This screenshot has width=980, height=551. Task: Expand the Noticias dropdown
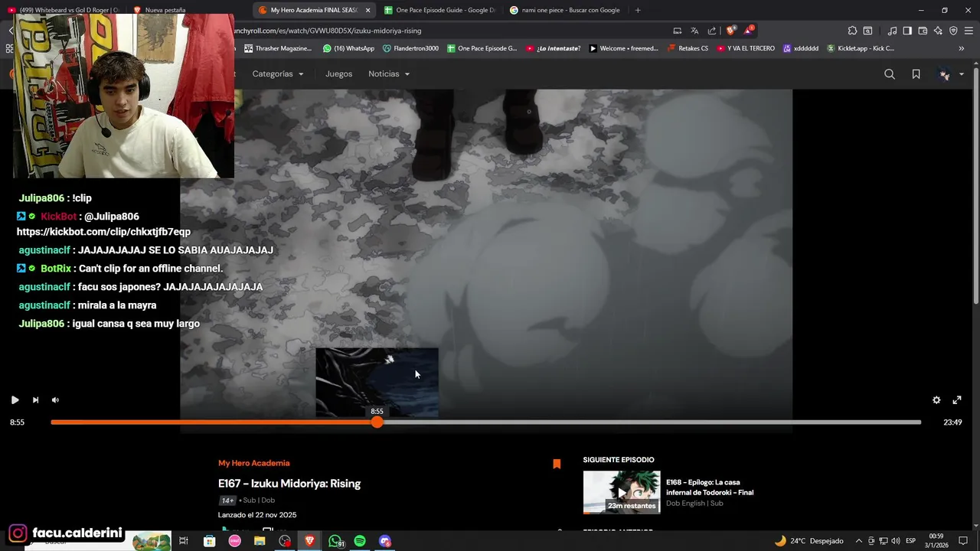[x=389, y=74]
